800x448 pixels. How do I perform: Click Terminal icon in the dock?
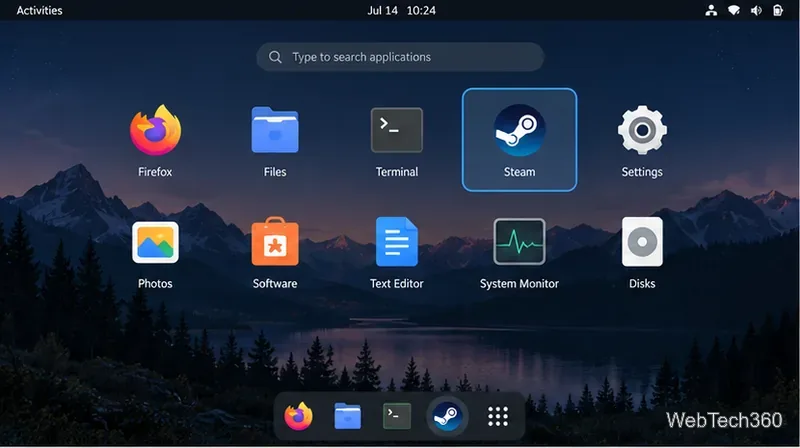(x=397, y=416)
